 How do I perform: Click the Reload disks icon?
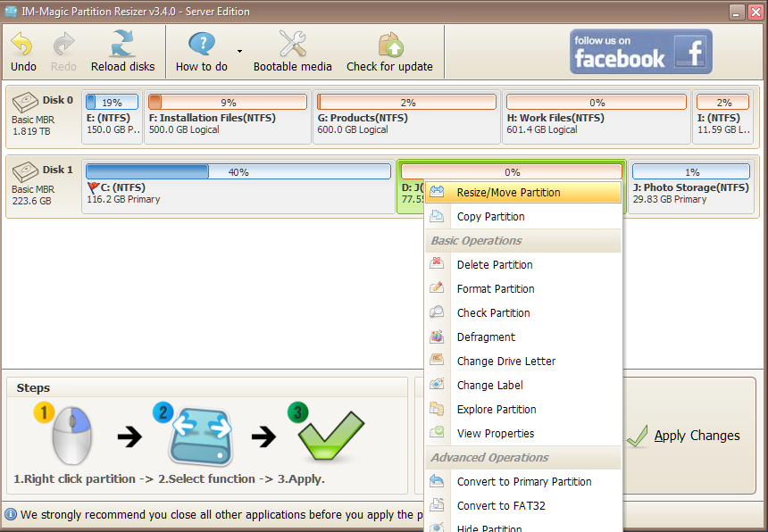click(122, 45)
